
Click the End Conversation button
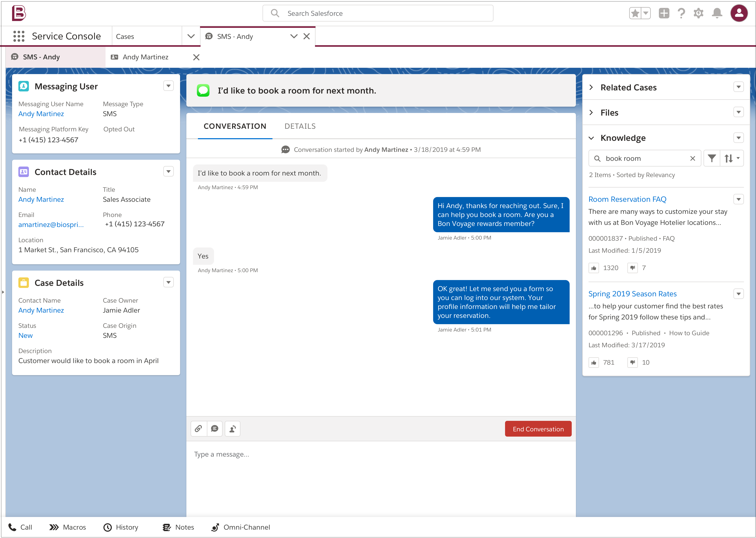tap(538, 428)
